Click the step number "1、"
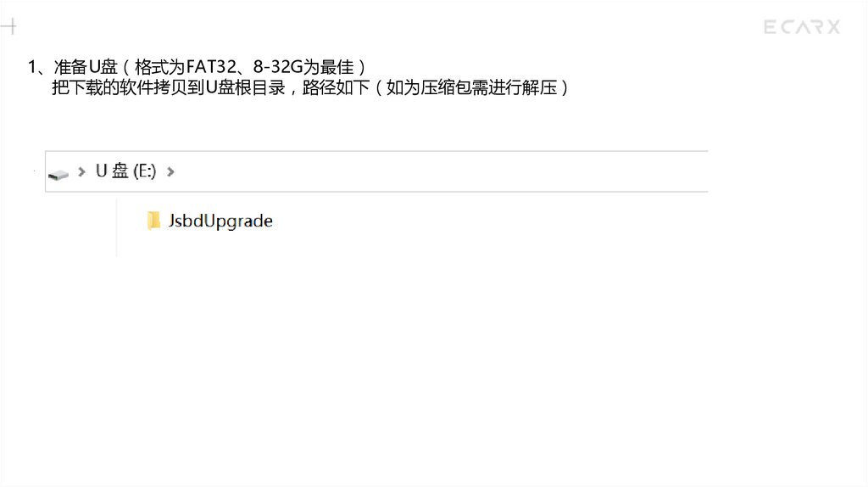Screen dimensions: 868x487 tap(40, 68)
